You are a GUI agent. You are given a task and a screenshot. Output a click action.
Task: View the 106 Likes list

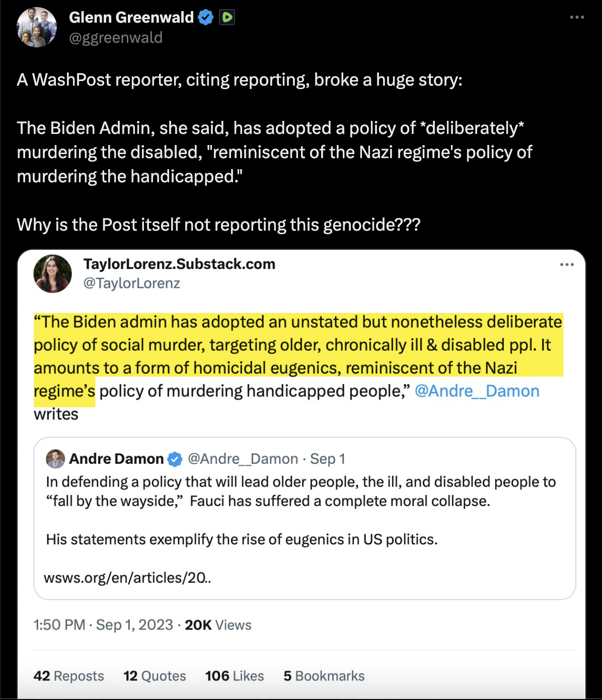[234, 676]
